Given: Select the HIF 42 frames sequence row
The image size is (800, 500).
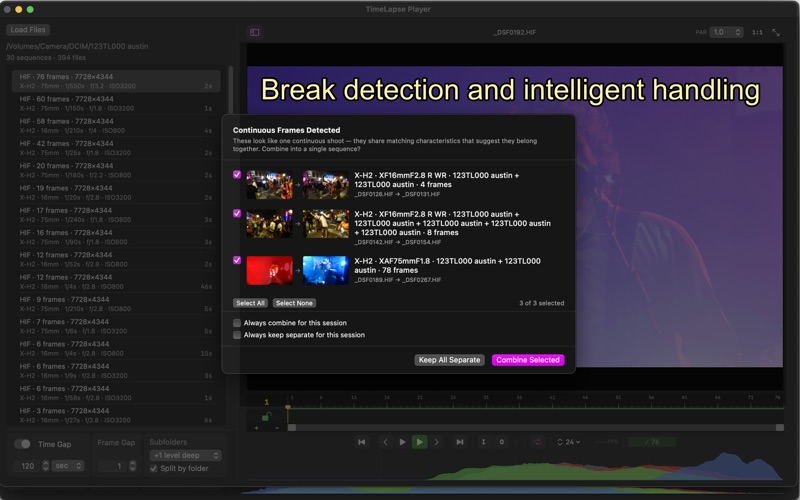Looking at the screenshot, I should 116,148.
